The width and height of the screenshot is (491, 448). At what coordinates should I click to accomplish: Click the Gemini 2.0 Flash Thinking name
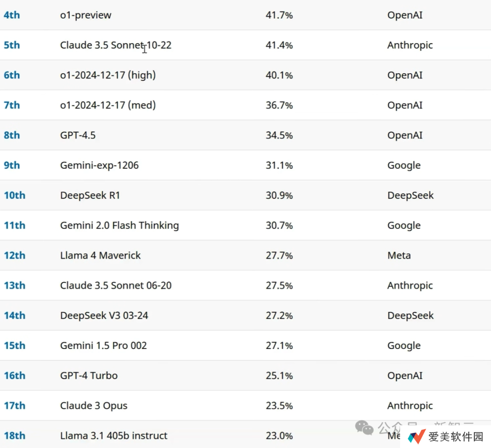click(x=119, y=225)
